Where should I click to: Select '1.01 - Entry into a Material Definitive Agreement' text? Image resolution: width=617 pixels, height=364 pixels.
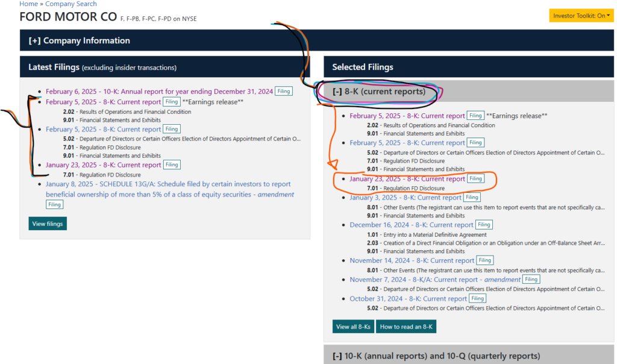coord(427,234)
